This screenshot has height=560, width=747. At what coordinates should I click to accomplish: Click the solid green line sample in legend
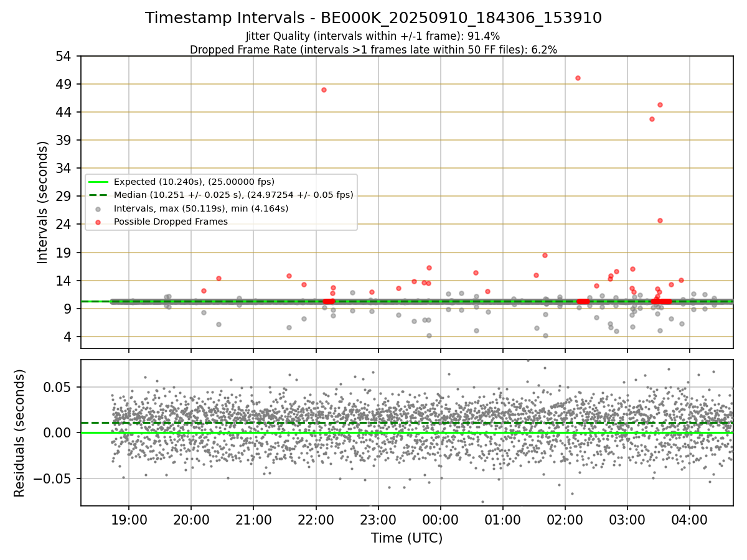[x=98, y=182]
